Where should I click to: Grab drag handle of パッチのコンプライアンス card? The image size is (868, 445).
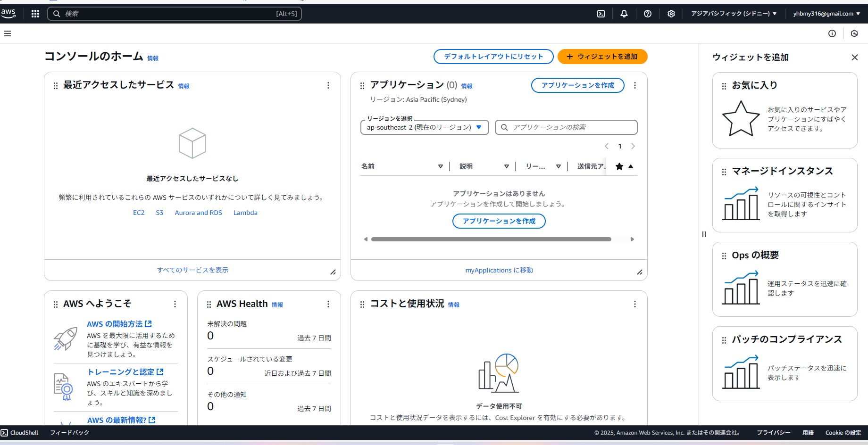click(x=724, y=340)
